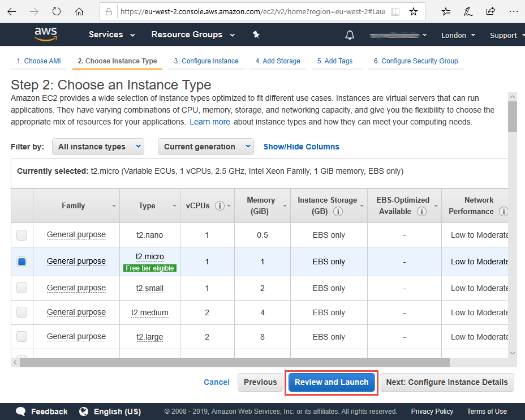525x420 pixels.
Task: Click the horizontal table scrollbar thumb
Action: pyautogui.click(x=234, y=362)
